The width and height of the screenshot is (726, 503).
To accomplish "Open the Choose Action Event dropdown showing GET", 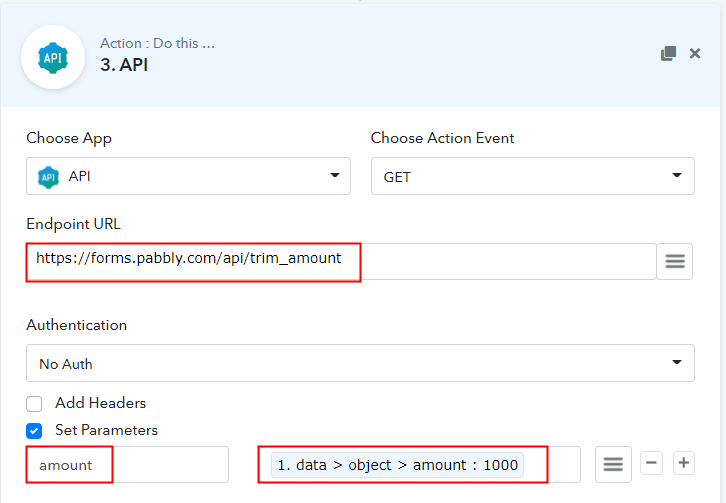I will point(532,176).
